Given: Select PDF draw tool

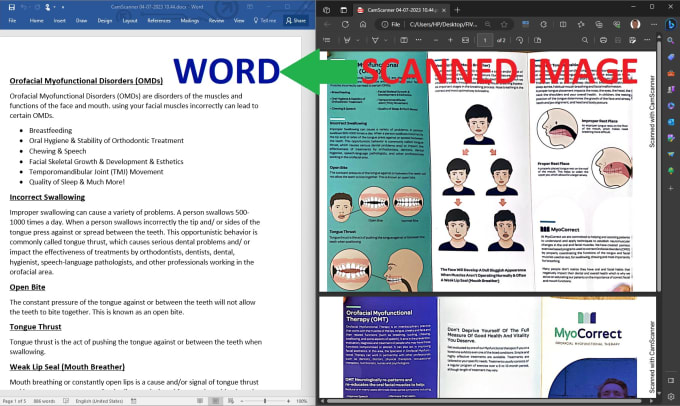Looking at the screenshot, I should click(x=375, y=40).
